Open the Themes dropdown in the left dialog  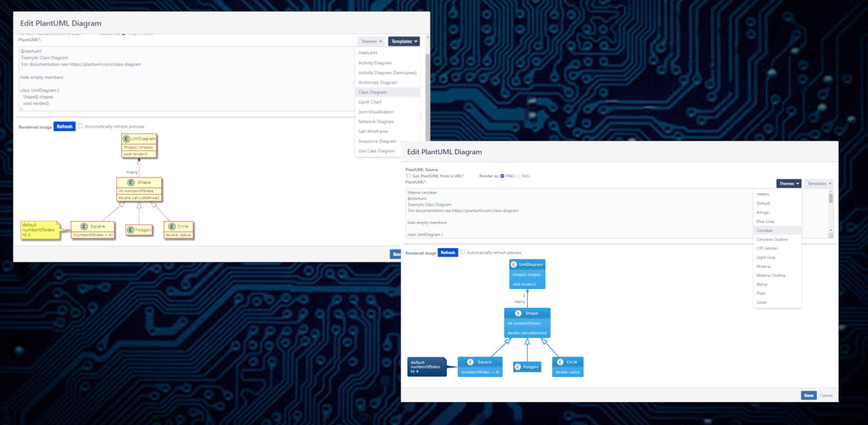click(x=371, y=42)
